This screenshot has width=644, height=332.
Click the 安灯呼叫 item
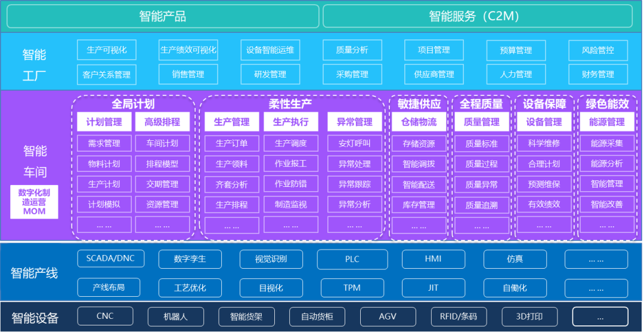pyautogui.click(x=354, y=143)
